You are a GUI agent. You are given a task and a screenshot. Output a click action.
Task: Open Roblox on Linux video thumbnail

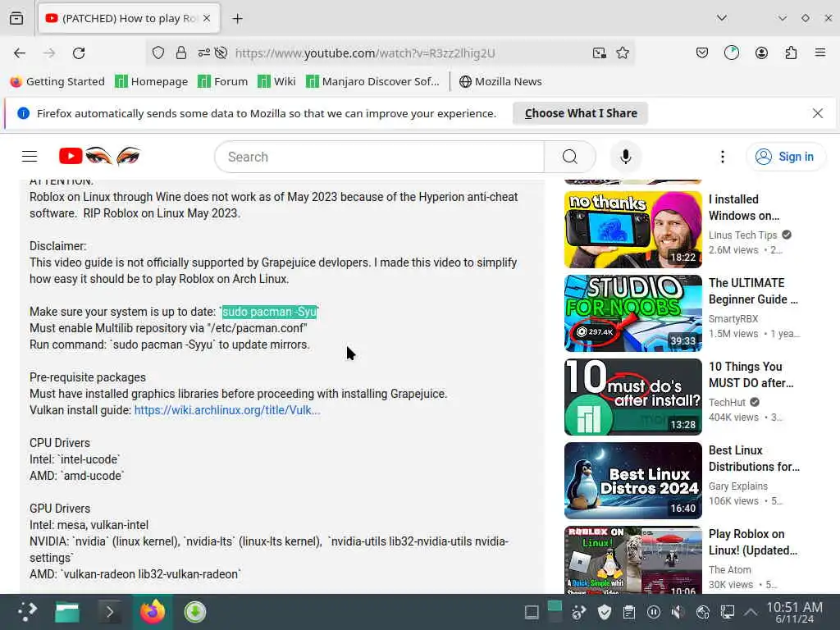point(632,559)
